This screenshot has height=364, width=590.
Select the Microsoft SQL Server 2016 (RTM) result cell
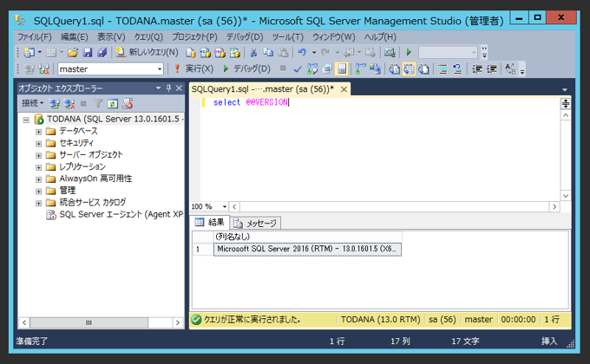tap(307, 250)
